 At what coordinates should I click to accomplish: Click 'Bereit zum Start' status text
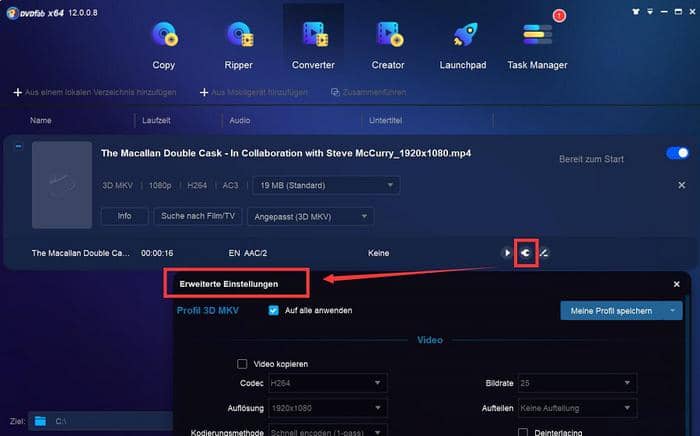592,159
